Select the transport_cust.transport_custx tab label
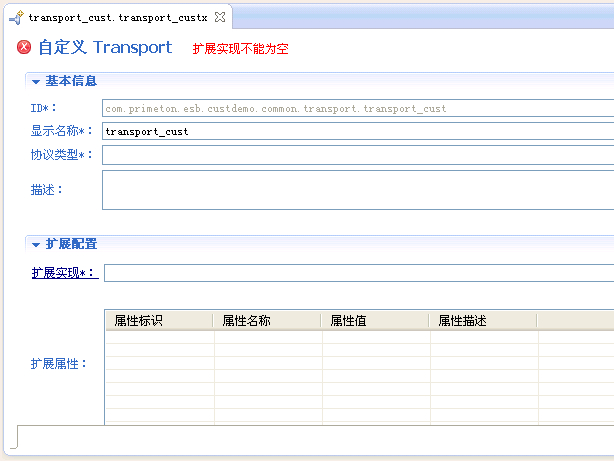The height and width of the screenshot is (461, 614). coord(118,18)
